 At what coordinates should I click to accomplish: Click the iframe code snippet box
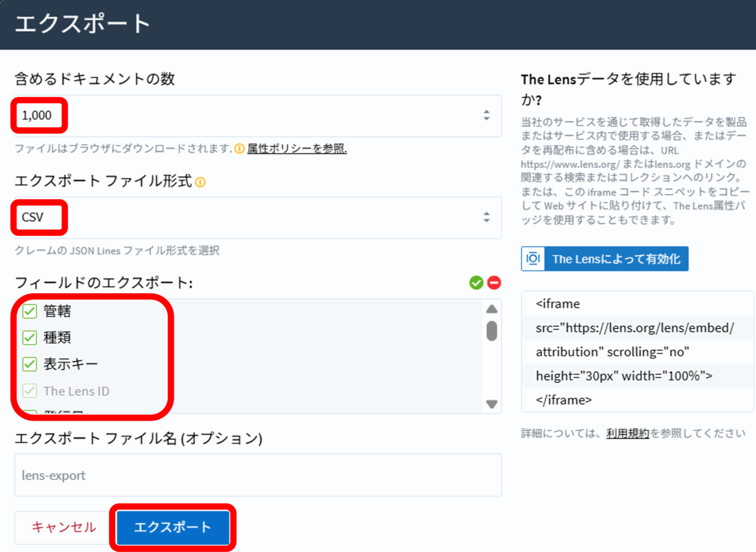tap(638, 352)
